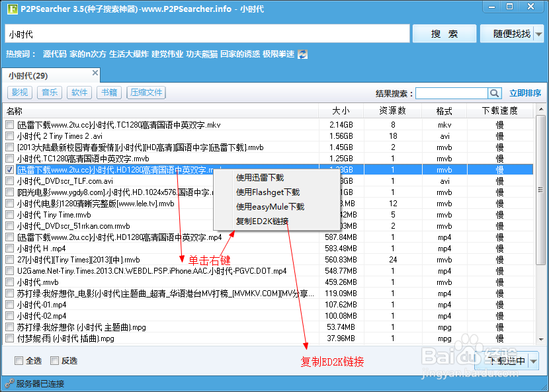
Task: Expand the 随便找找 dropdown arrow
Action: pos(538,34)
